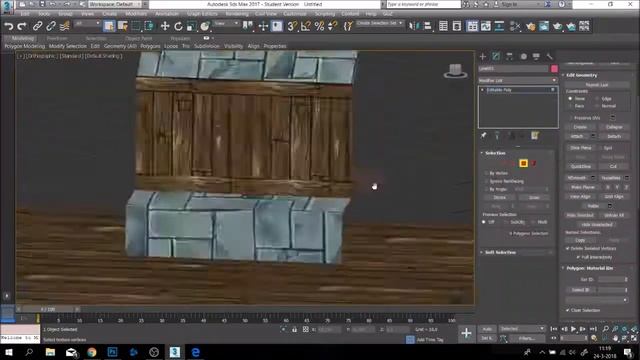The height and width of the screenshot is (360, 640).
Task: Select Constraints None radio button
Action: (570, 99)
